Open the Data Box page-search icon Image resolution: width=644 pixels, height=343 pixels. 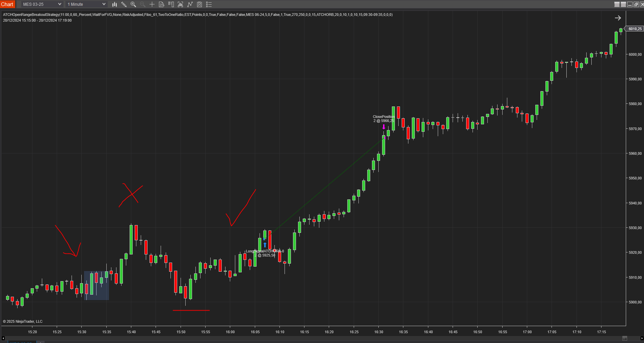tap(162, 4)
